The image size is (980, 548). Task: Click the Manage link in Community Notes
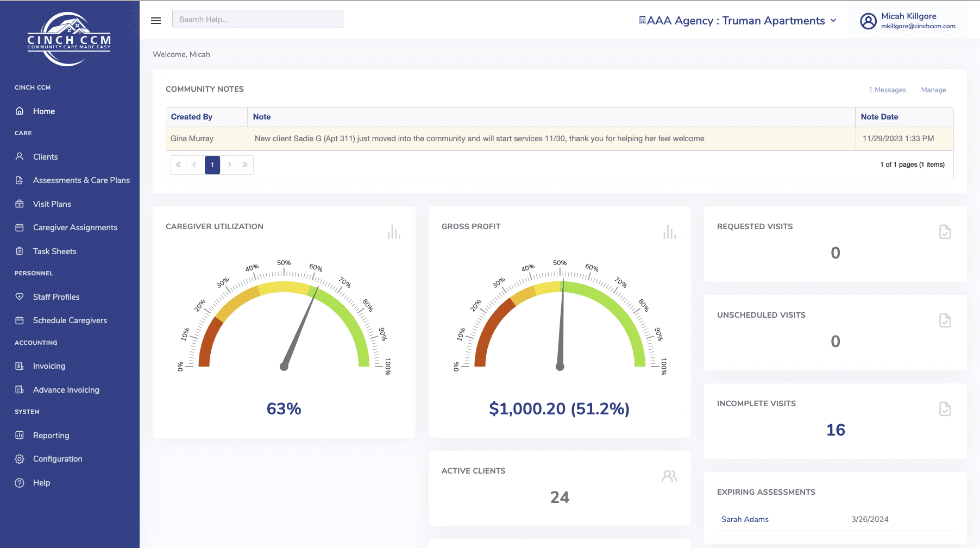click(x=933, y=90)
